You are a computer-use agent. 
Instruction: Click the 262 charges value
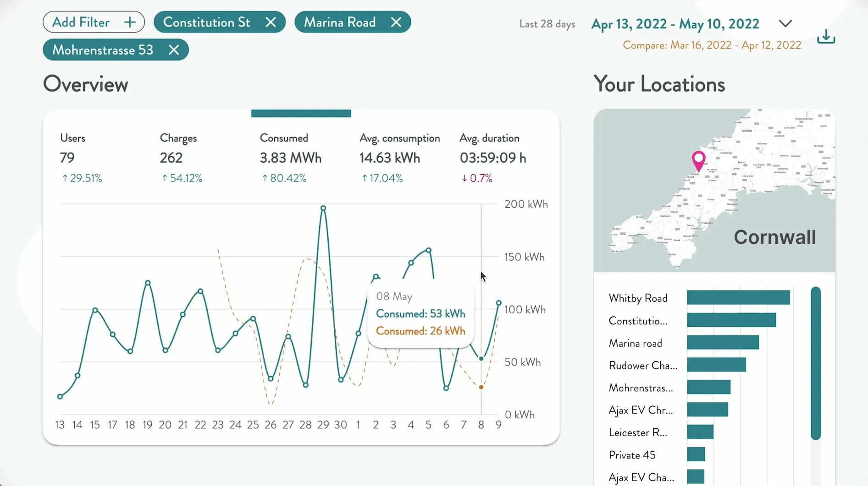(x=171, y=158)
